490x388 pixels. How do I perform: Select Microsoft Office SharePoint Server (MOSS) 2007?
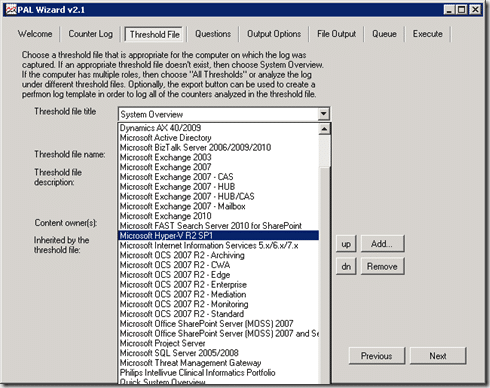(218, 324)
